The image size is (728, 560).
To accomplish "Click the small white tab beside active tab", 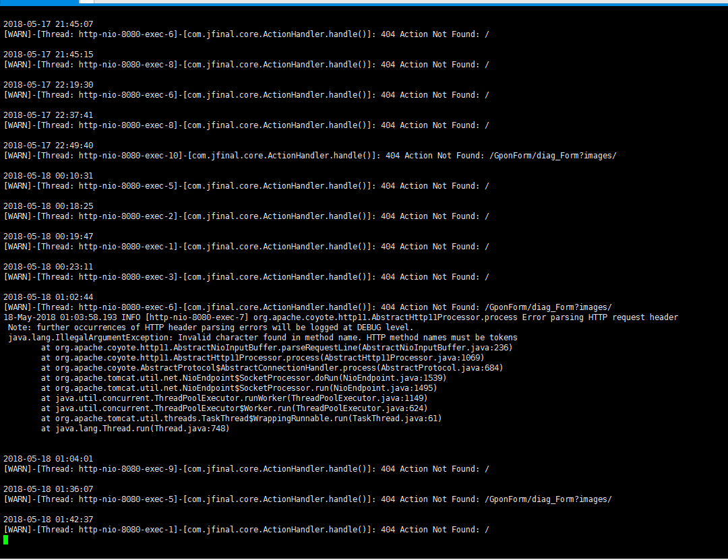I will (87, 2).
